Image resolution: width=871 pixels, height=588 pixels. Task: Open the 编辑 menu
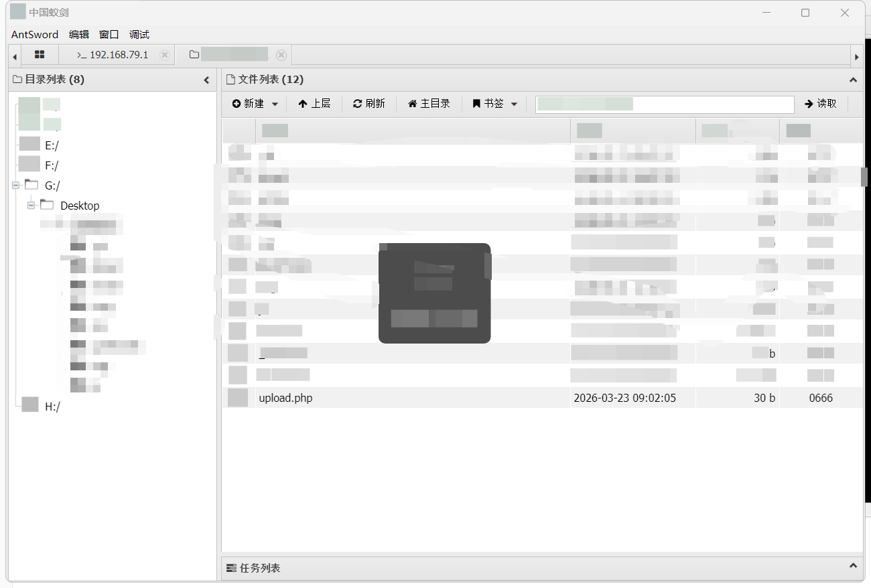coord(79,34)
